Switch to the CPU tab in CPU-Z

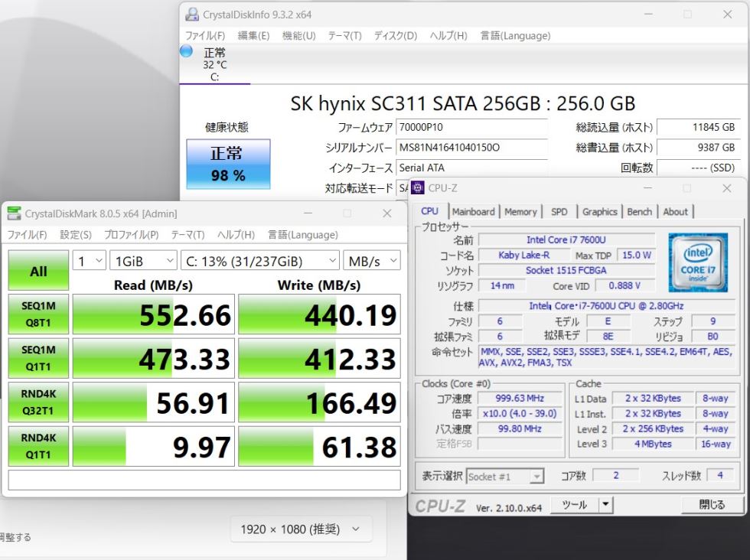pyautogui.click(x=429, y=211)
